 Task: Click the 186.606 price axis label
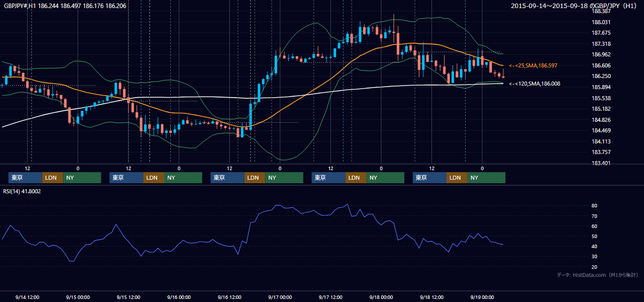[x=602, y=65]
